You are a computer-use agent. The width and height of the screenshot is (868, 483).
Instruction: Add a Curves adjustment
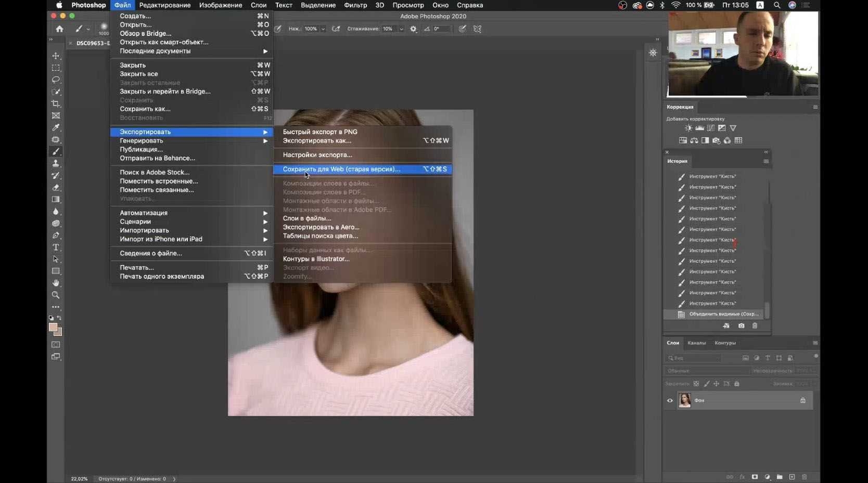[711, 128]
